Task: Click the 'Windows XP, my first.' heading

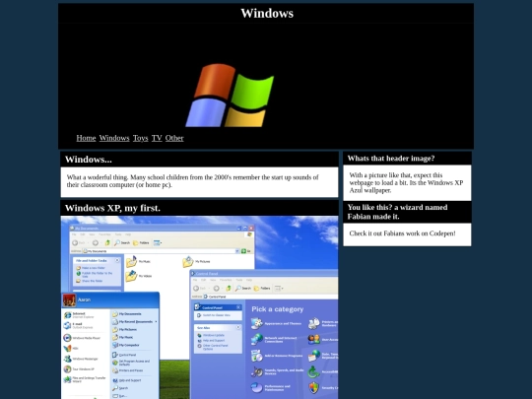Action: (112, 208)
